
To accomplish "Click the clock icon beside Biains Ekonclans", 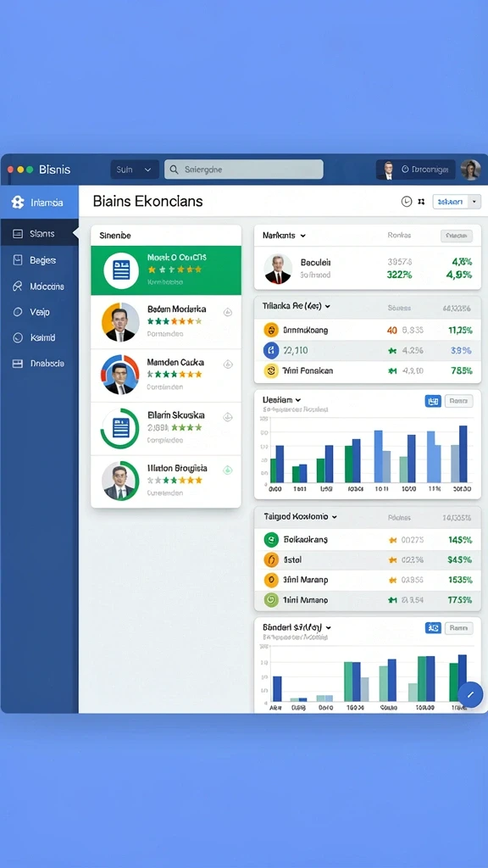I will [407, 202].
